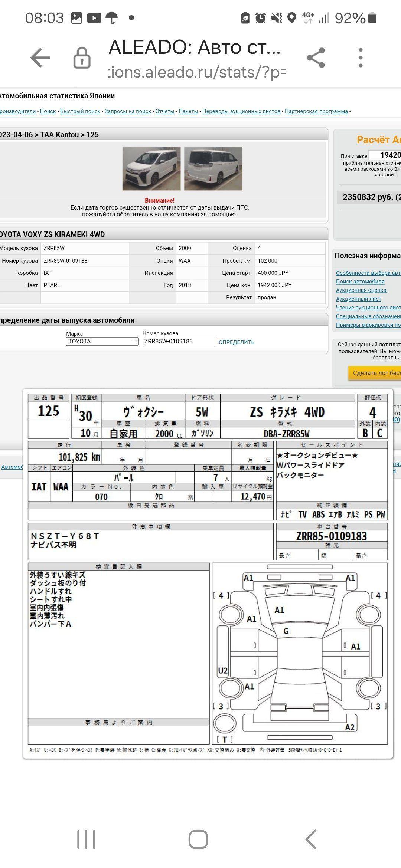Open the Быстрый поиск link
The width and height of the screenshot is (401, 868).
[x=80, y=111]
